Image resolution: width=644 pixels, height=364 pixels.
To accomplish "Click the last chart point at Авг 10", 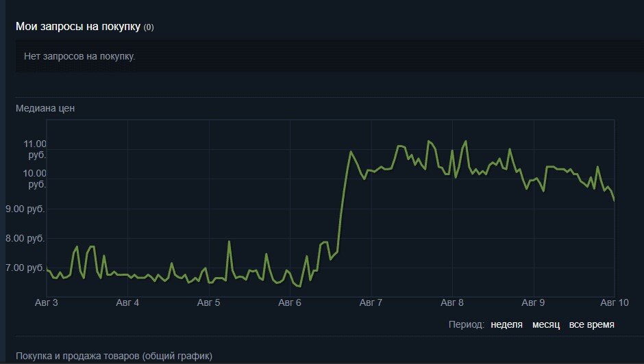I will coord(614,200).
